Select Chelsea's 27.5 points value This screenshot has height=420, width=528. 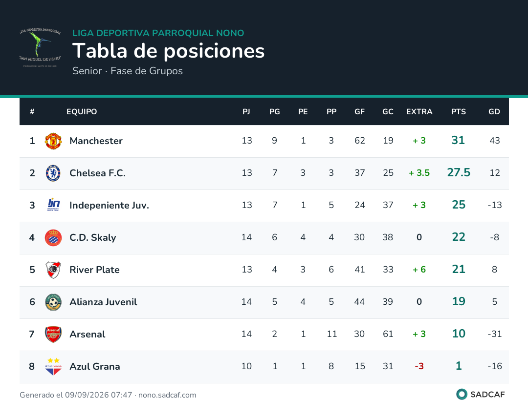pyautogui.click(x=459, y=172)
